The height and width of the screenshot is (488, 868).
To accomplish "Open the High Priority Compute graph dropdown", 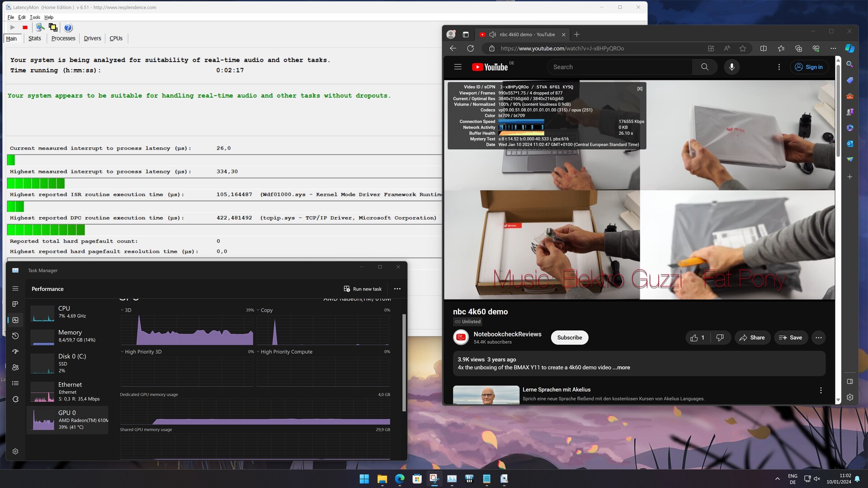I will click(258, 352).
